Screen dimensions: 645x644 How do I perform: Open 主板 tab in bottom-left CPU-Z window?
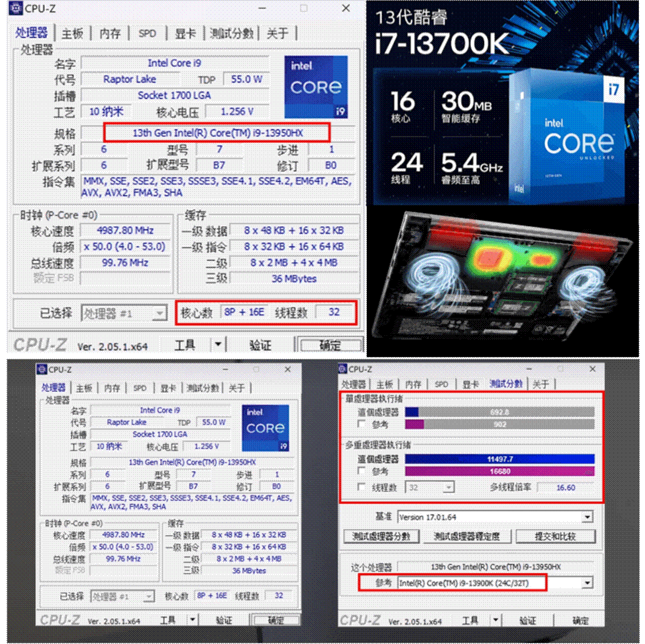[x=84, y=388]
